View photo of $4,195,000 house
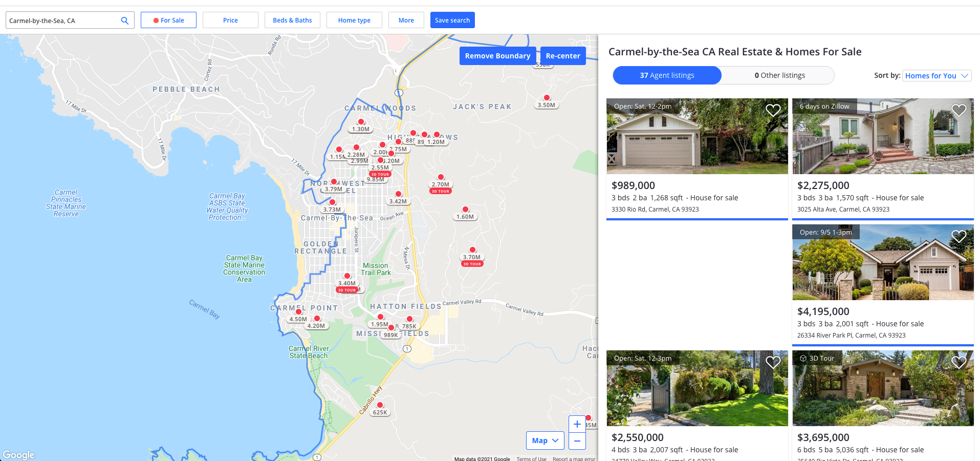 click(883, 262)
